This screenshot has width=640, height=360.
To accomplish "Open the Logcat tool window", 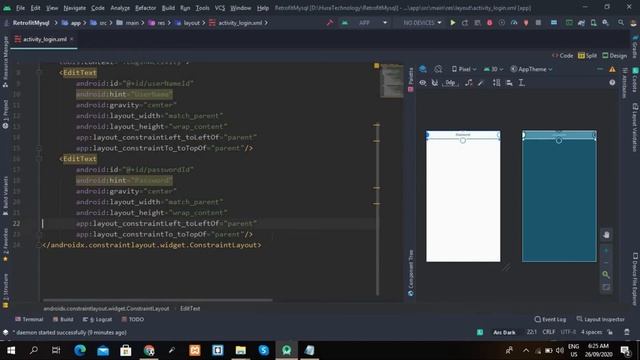I will [x=97, y=320].
